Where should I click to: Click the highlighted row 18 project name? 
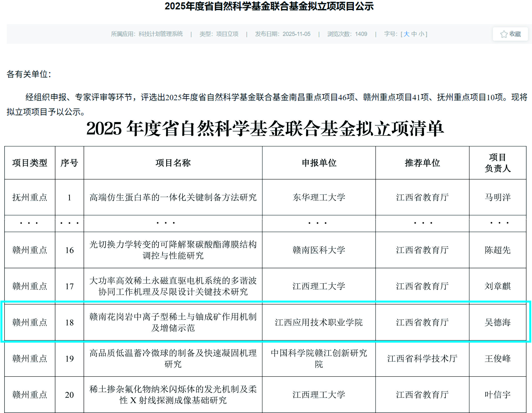(173, 322)
